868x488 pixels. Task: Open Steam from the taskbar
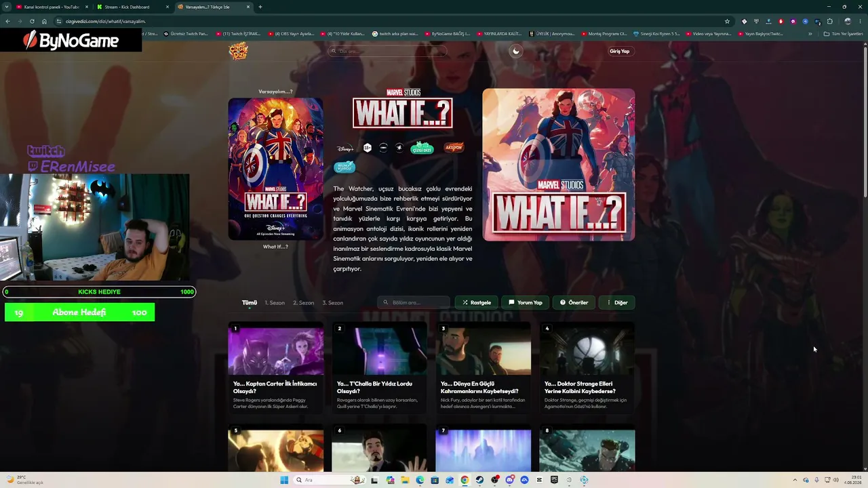pyautogui.click(x=479, y=480)
